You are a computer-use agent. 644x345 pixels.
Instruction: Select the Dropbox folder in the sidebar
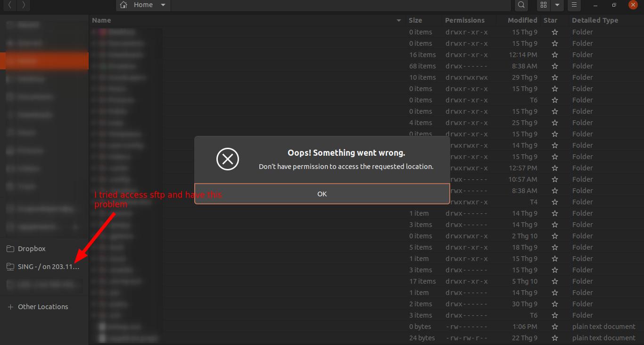pyautogui.click(x=32, y=249)
